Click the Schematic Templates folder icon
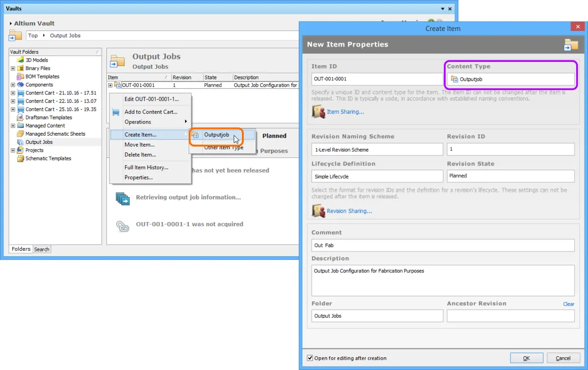The image size is (588, 370). pos(21,158)
